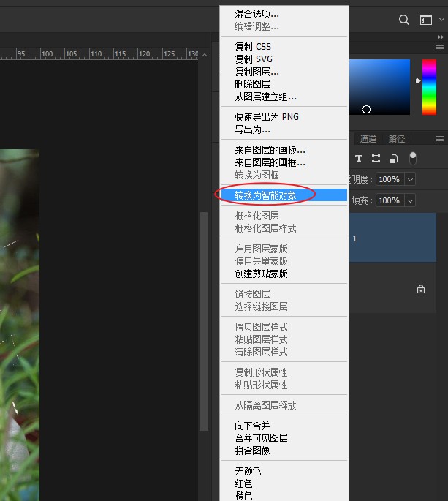Image resolution: width=448 pixels, height=501 pixels.
Task: Click the rainbow hue slider bar
Action: [429, 86]
